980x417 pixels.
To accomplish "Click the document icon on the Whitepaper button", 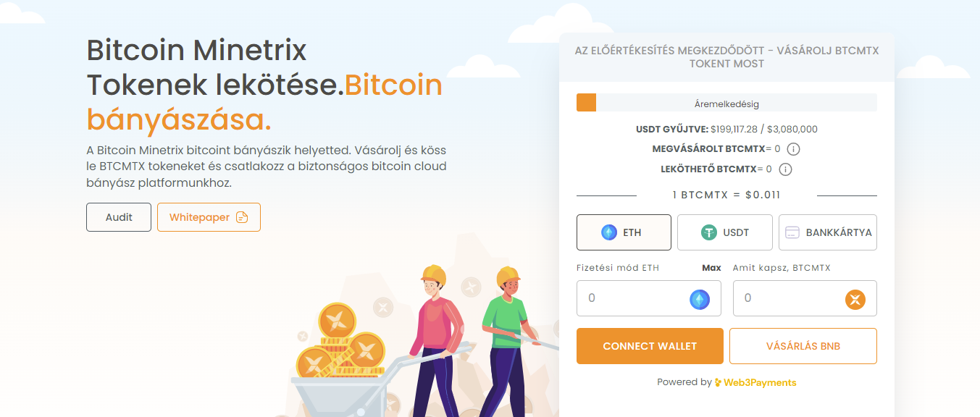I will 242,217.
